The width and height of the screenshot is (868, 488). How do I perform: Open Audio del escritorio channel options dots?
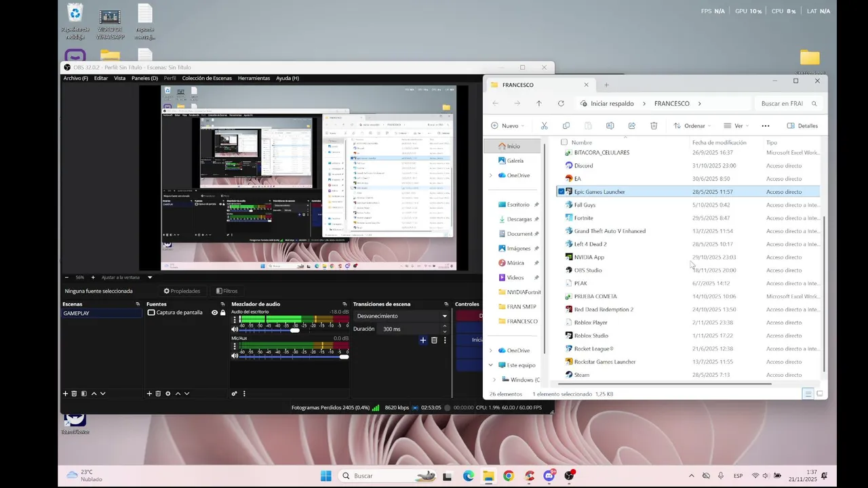click(x=235, y=320)
